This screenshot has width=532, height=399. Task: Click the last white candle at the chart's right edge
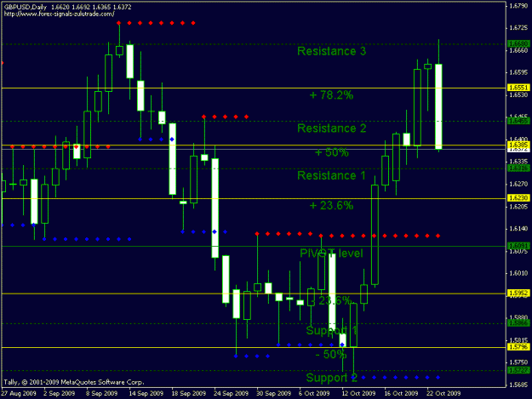438,106
